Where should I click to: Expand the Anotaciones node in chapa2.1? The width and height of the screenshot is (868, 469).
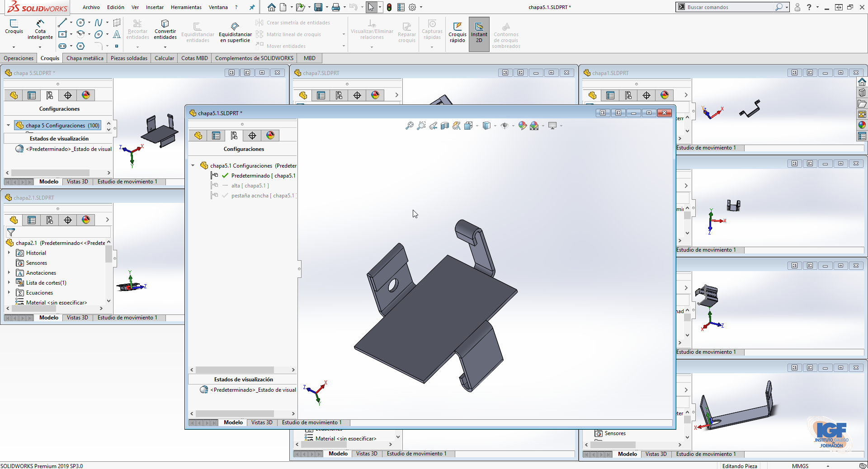click(x=10, y=273)
